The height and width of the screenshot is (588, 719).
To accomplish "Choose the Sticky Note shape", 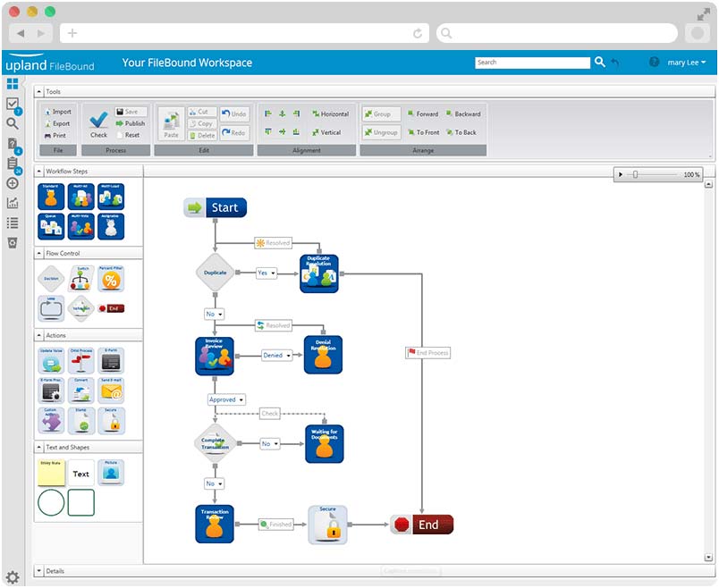I will pos(50,472).
